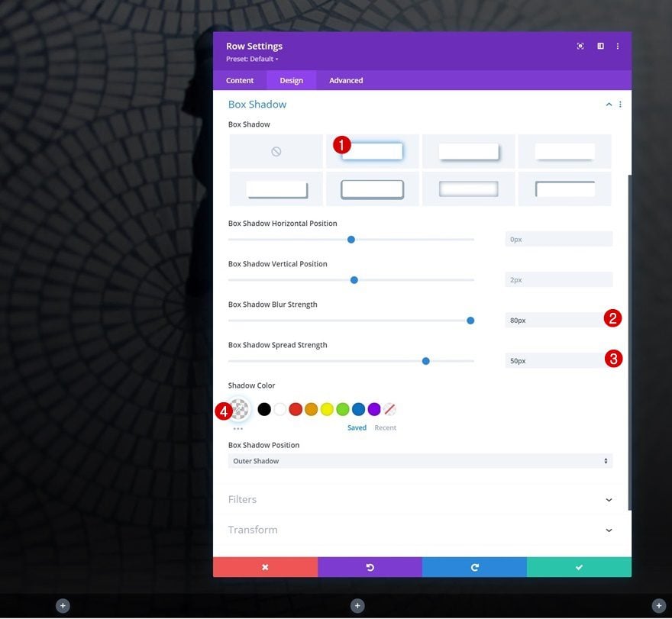This screenshot has width=672, height=619.
Task: Pick the white shadow color swatch
Action: pyautogui.click(x=279, y=410)
